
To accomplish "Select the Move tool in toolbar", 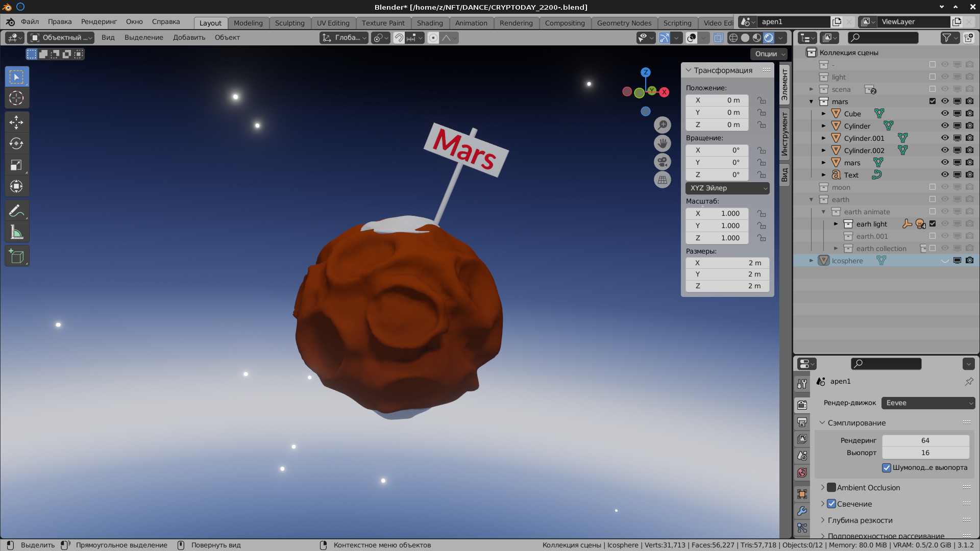I will (x=16, y=122).
